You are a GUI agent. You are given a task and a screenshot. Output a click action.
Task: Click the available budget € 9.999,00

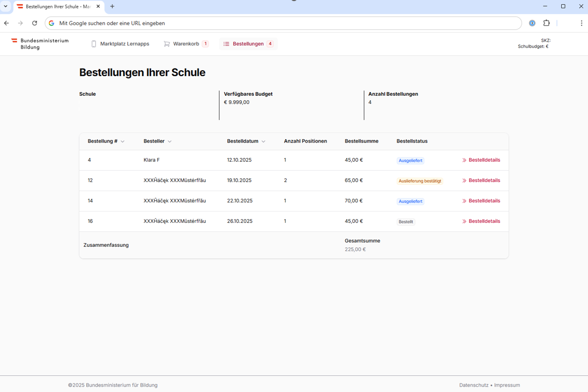pos(236,102)
